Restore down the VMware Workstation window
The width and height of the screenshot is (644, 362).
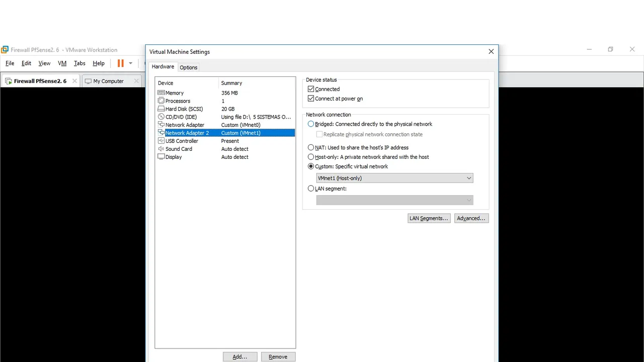pos(610,49)
